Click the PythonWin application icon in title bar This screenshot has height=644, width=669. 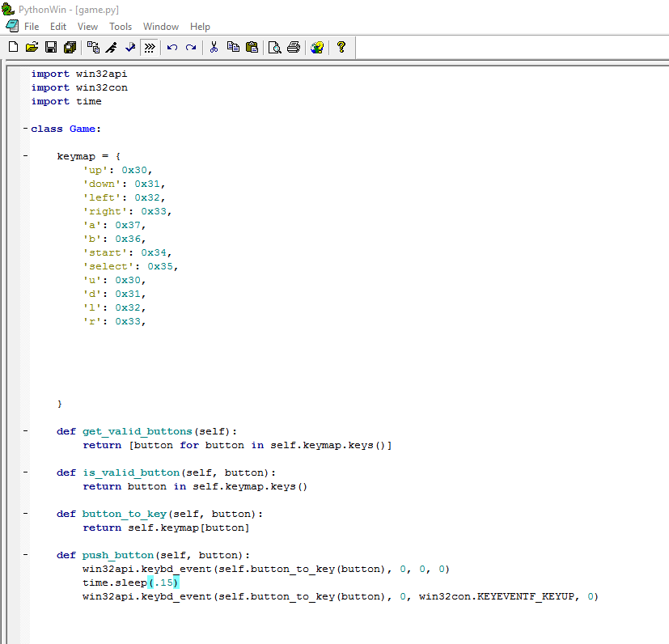pyautogui.click(x=8, y=9)
